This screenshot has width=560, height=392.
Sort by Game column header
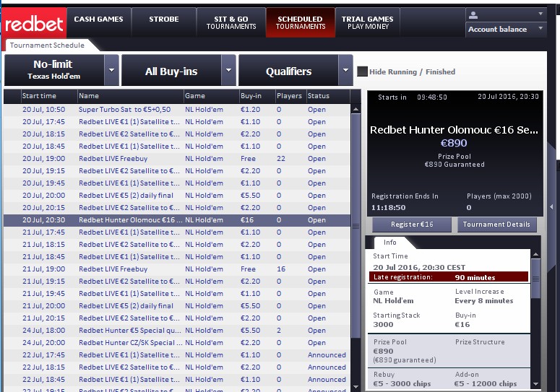pyautogui.click(x=212, y=96)
